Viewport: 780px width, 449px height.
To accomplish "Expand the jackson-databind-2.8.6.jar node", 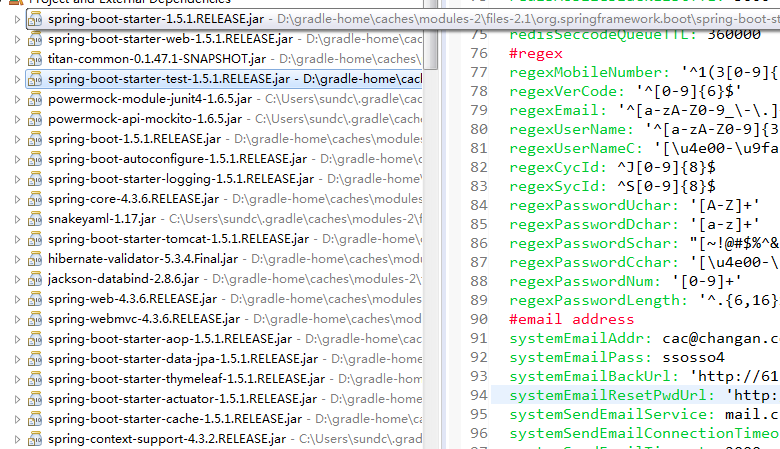I will tap(17, 279).
